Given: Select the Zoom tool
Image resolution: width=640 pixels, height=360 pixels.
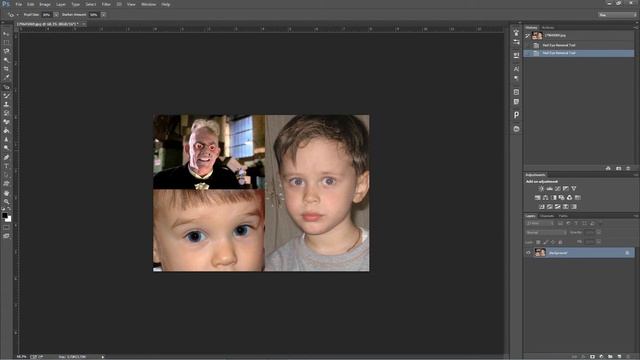Looking at the screenshot, I should click(x=6, y=202).
